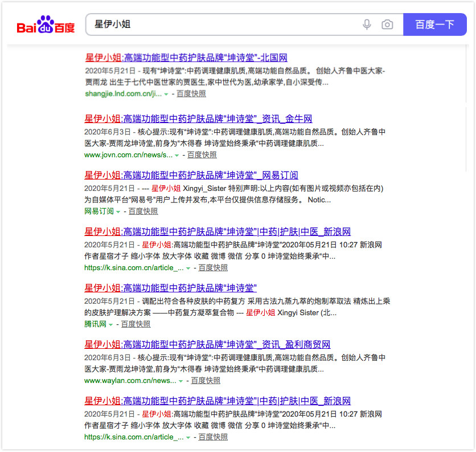Click the snippet starting 调配出符合各种皮肤的中药复方
This screenshot has height=452, width=476.
click(x=237, y=307)
